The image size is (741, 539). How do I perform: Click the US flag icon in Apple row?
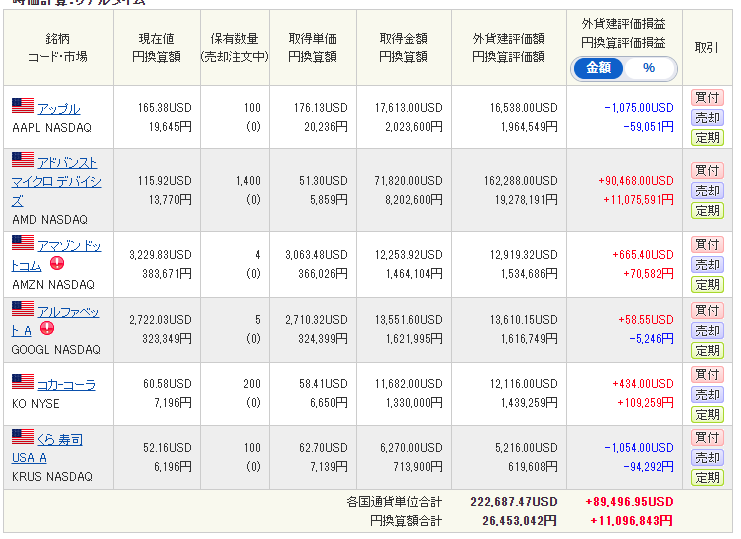[x=23, y=107]
